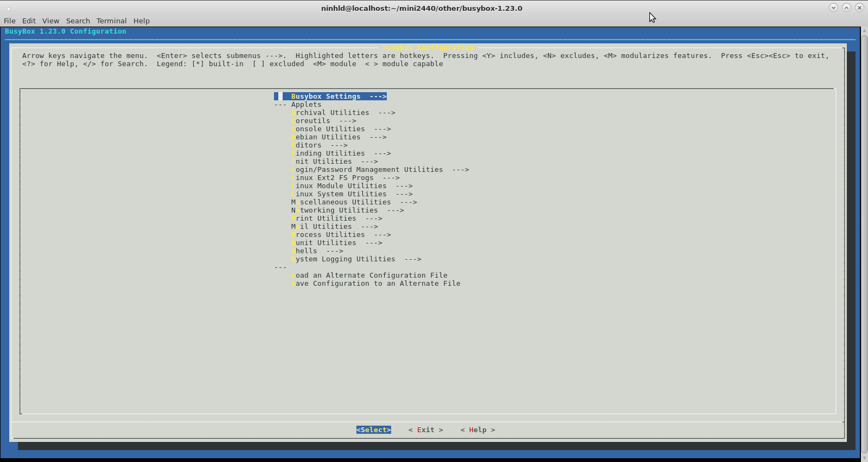
Task: Click the window menu icon in title bar
Action: point(9,9)
